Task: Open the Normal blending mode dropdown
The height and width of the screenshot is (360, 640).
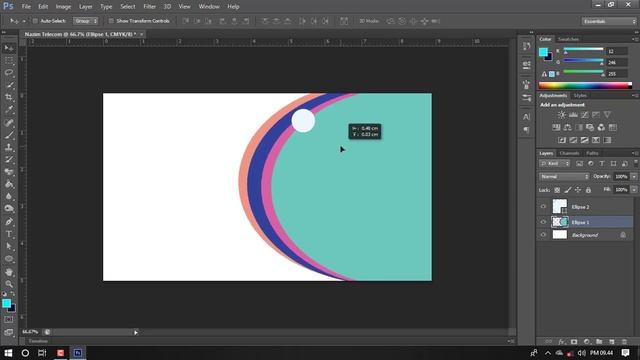Action: (x=564, y=177)
